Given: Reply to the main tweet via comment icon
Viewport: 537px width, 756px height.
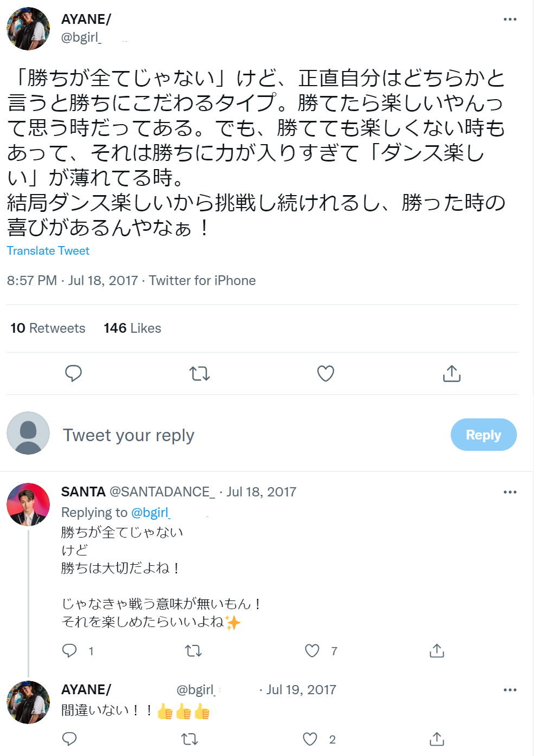Looking at the screenshot, I should [x=73, y=373].
